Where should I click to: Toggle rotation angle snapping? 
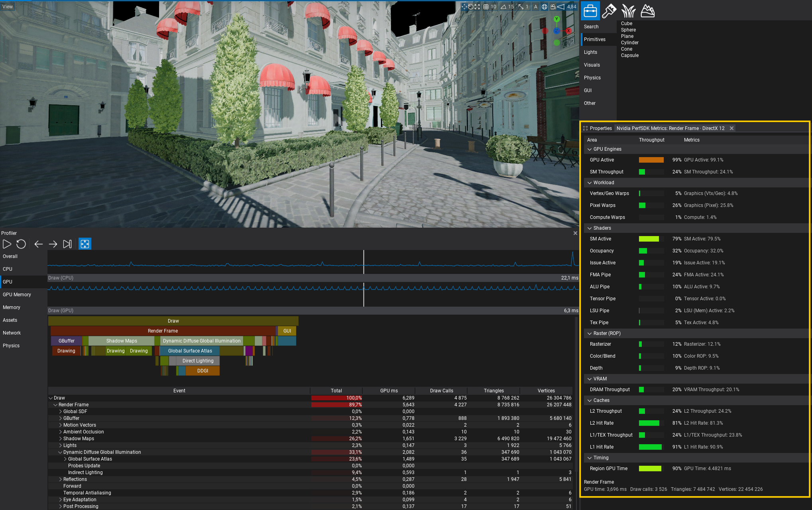(x=503, y=7)
